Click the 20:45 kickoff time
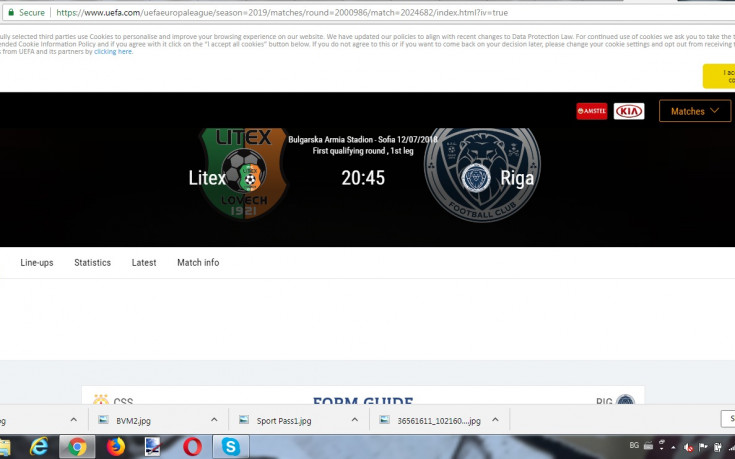This screenshot has width=735, height=459. pyautogui.click(x=363, y=178)
